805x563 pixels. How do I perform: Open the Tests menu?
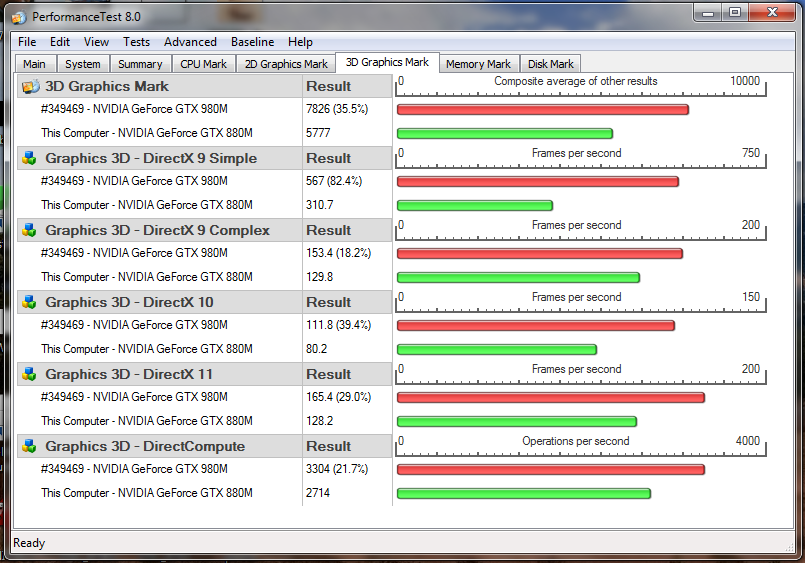[136, 42]
